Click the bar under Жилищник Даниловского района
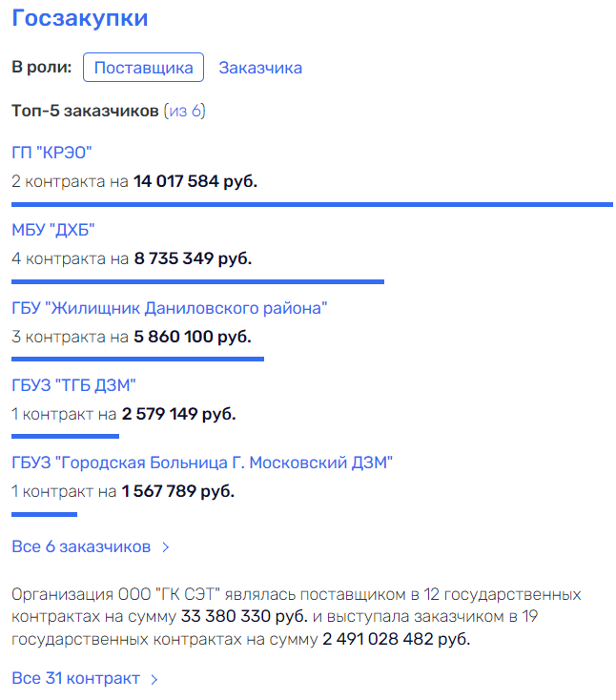The width and height of the screenshot is (616, 700). 138,359
